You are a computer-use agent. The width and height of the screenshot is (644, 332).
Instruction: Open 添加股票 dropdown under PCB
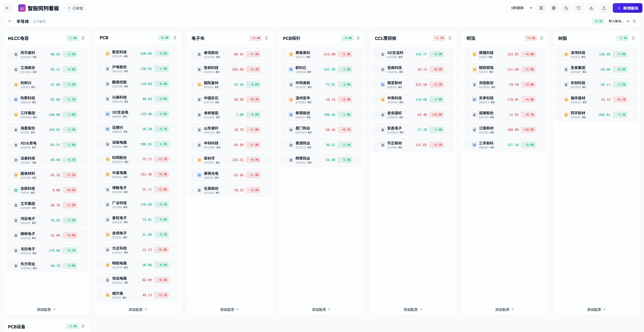(x=138, y=310)
